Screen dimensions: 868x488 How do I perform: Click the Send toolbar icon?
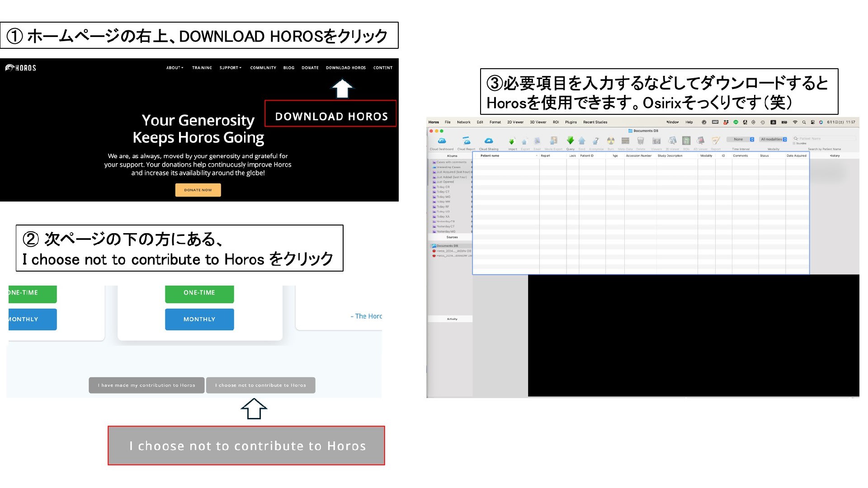click(582, 141)
